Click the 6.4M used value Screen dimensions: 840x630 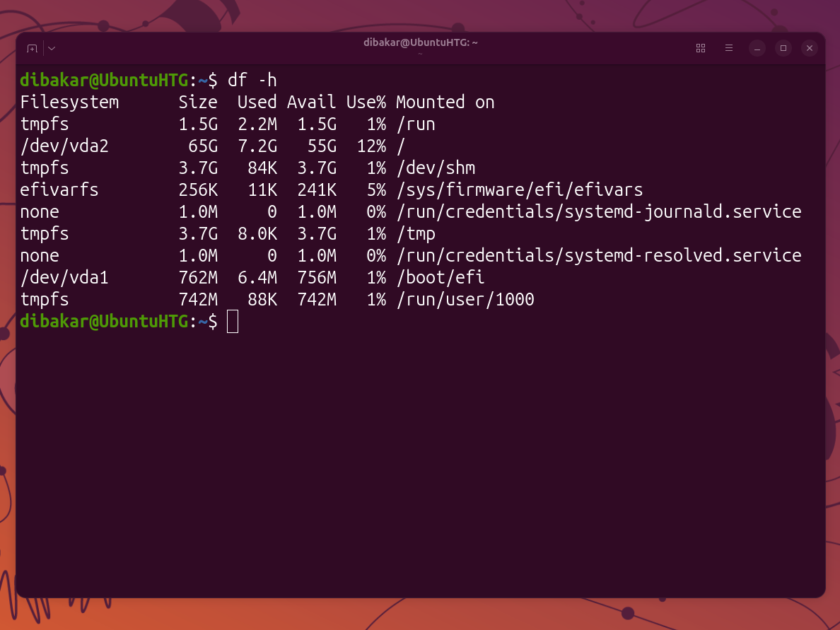point(257,277)
